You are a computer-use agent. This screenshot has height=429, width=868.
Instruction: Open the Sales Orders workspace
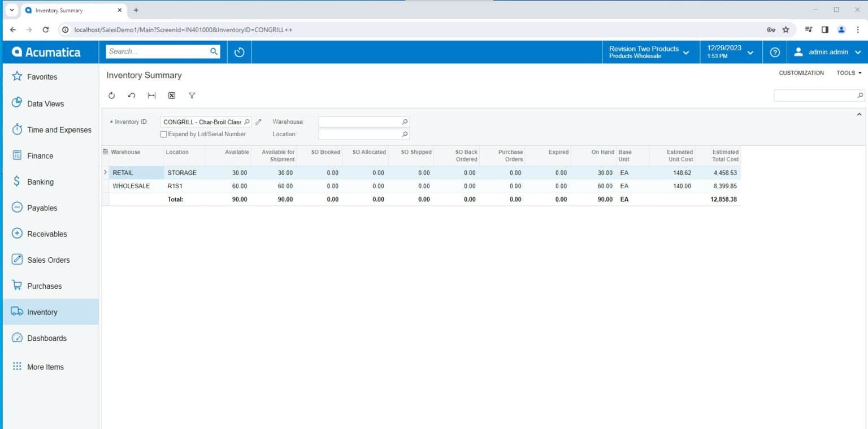pyautogui.click(x=48, y=260)
